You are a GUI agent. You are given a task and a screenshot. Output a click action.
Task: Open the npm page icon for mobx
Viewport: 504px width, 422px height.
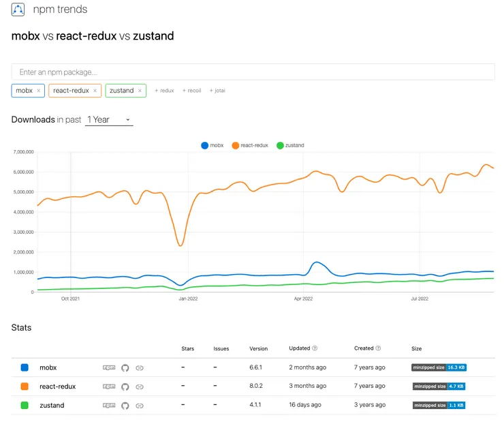coord(109,367)
